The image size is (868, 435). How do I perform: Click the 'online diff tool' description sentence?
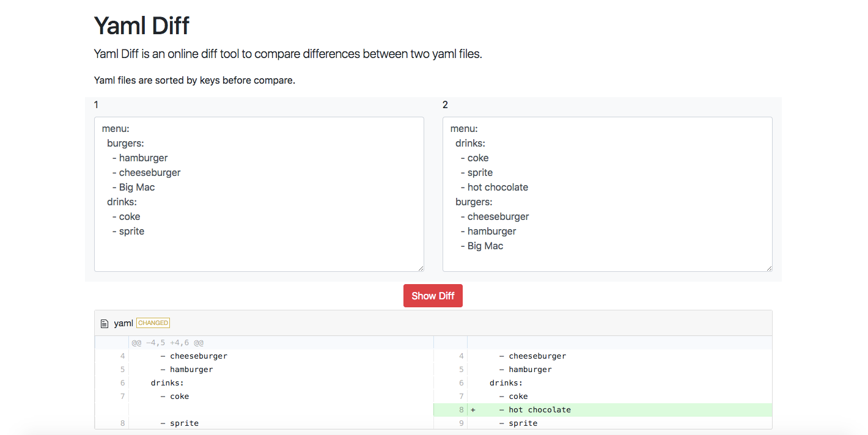coord(288,54)
